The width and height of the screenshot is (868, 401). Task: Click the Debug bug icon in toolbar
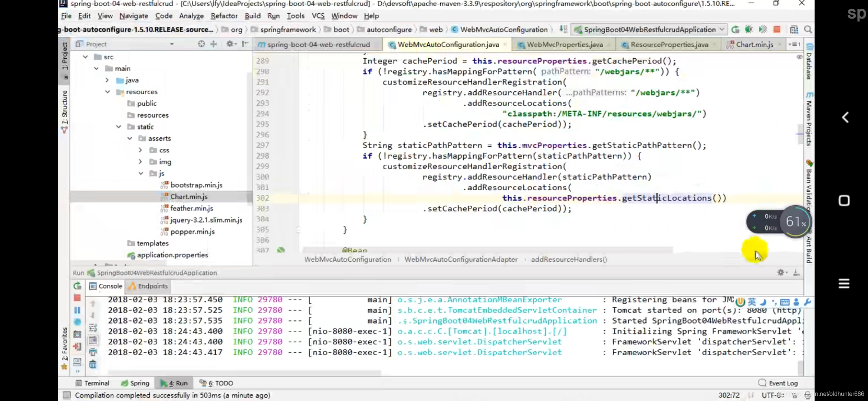point(749,29)
